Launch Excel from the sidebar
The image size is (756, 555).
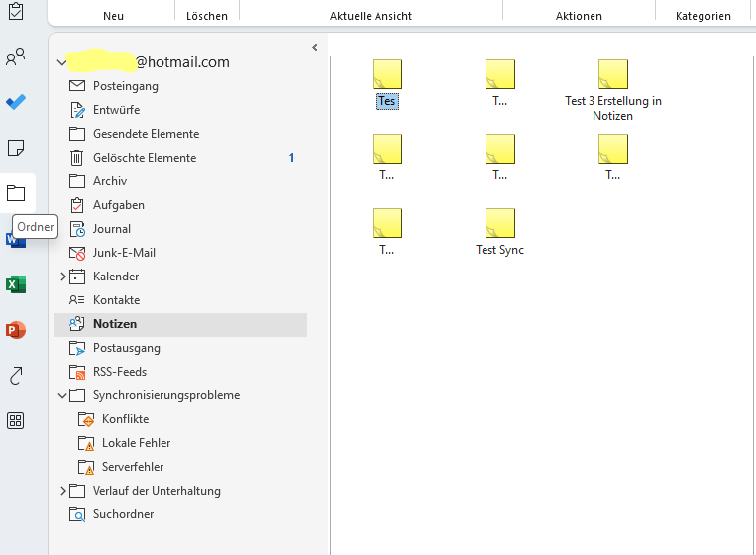[x=16, y=284]
